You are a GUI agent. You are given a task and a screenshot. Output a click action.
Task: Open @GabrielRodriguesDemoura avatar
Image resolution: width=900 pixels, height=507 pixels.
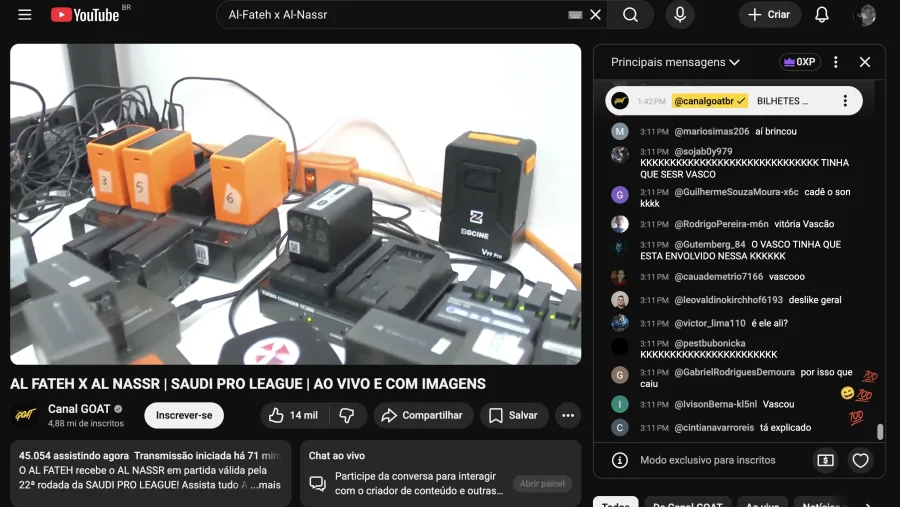619,375
